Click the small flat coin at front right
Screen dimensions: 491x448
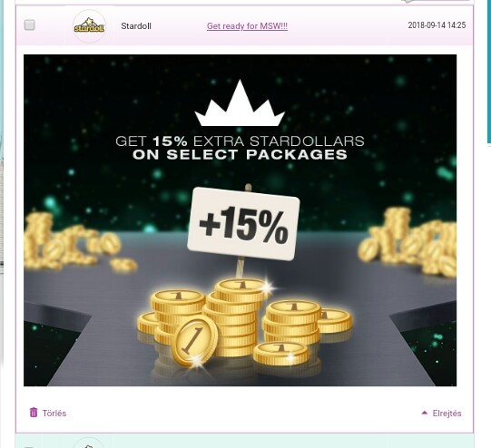click(280, 353)
